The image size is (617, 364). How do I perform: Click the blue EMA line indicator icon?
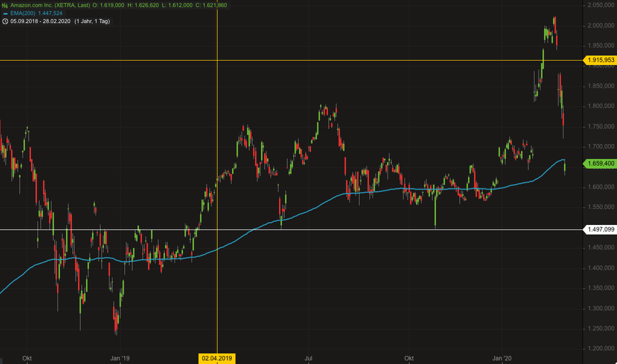pos(5,13)
